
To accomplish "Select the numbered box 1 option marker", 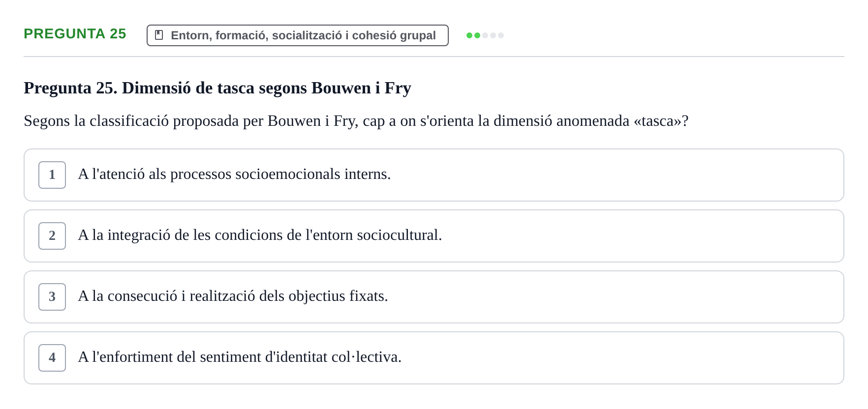I will point(52,175).
